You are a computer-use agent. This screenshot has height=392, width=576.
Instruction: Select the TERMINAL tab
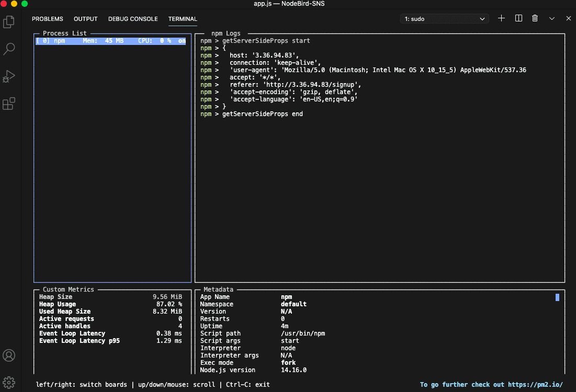pos(183,19)
